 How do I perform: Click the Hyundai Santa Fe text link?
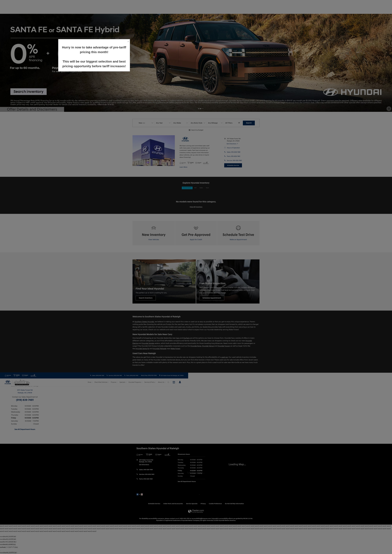pos(142,349)
